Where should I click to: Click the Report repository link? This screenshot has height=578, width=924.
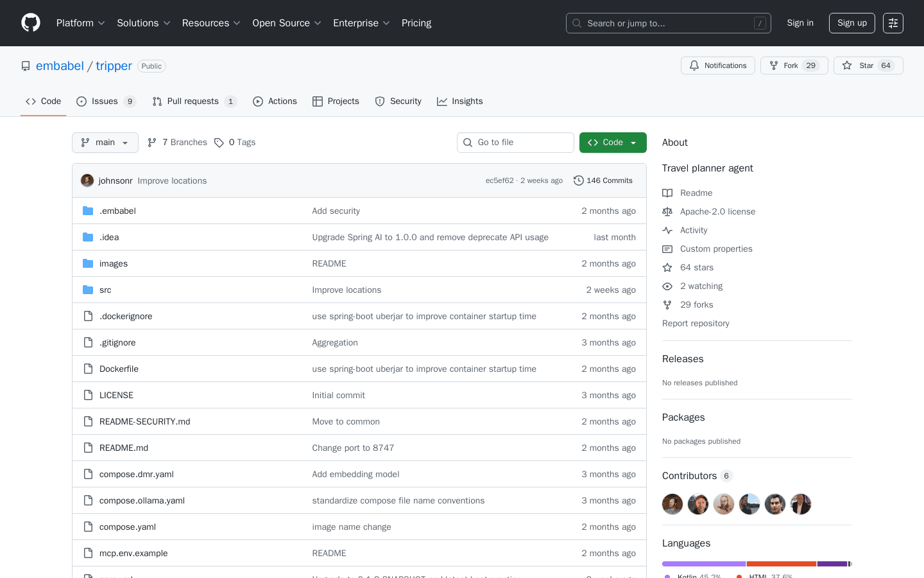click(696, 323)
